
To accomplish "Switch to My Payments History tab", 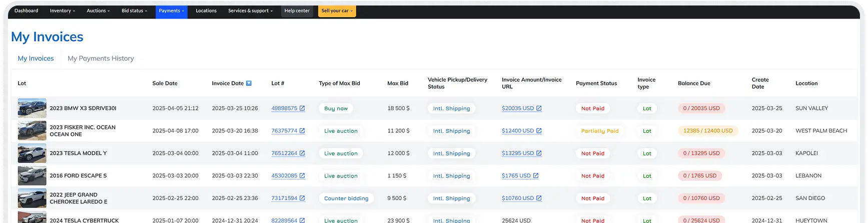I will coord(101,58).
